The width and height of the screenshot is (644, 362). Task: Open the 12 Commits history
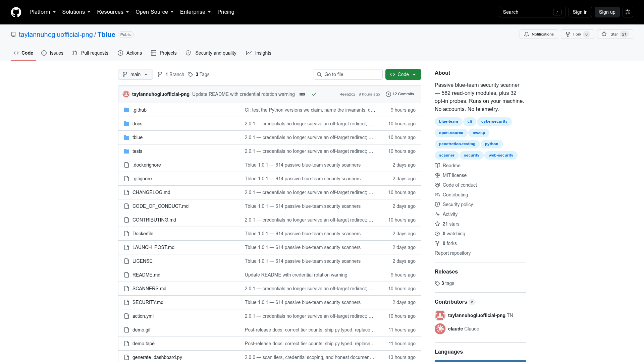point(400,94)
